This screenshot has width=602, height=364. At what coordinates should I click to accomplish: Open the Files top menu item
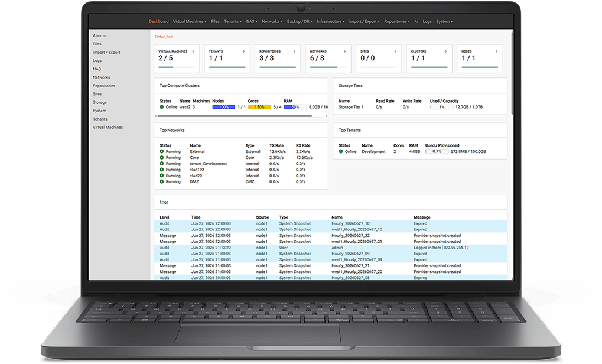(215, 21)
